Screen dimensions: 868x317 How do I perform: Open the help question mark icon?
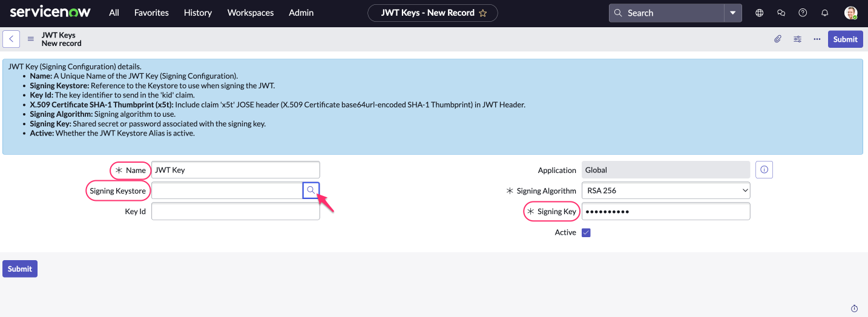click(803, 13)
